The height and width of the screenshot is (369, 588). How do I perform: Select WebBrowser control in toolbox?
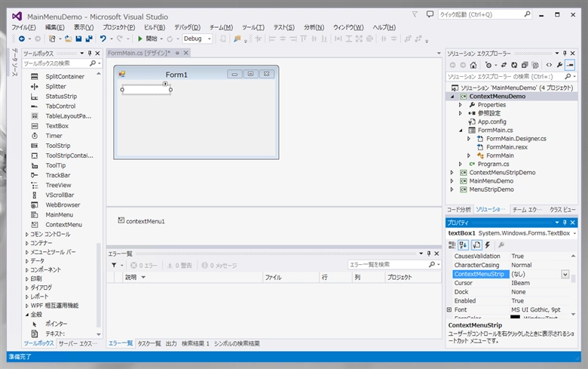63,205
